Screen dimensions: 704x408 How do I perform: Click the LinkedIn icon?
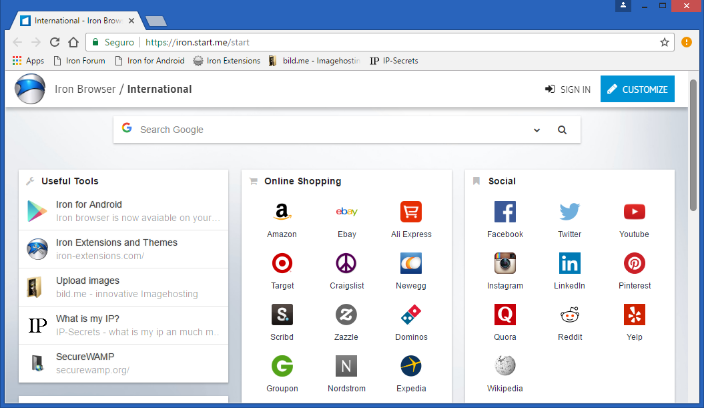coord(569,263)
